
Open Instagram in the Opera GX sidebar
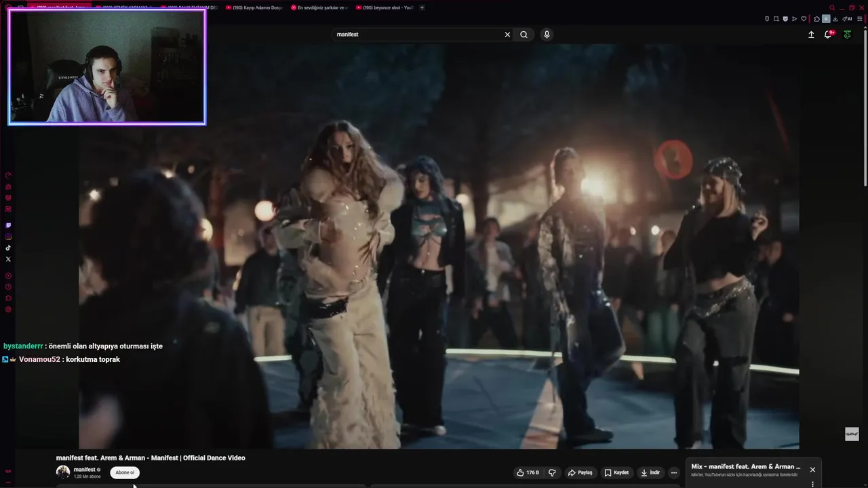tap(8, 237)
